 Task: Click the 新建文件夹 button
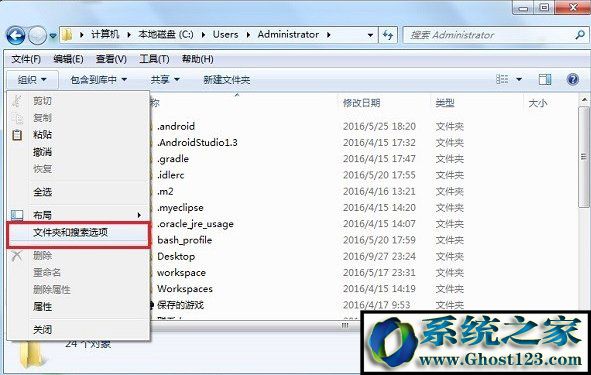pos(227,80)
